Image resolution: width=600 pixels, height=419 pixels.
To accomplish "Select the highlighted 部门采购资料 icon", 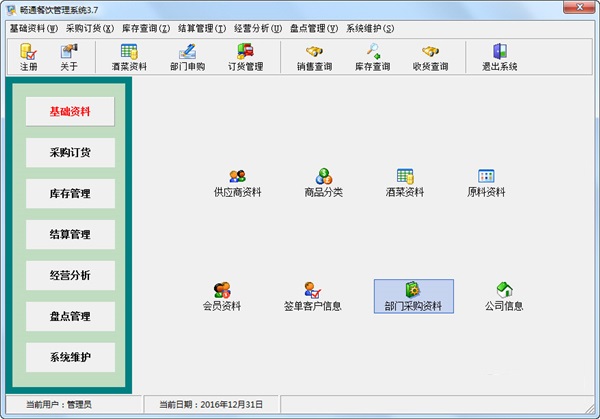I will [414, 297].
